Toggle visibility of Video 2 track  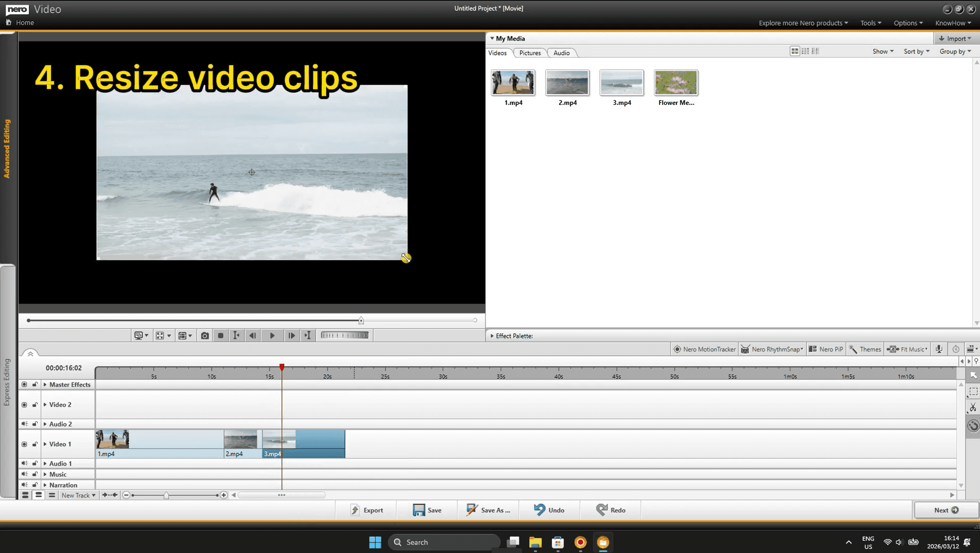[x=24, y=404]
